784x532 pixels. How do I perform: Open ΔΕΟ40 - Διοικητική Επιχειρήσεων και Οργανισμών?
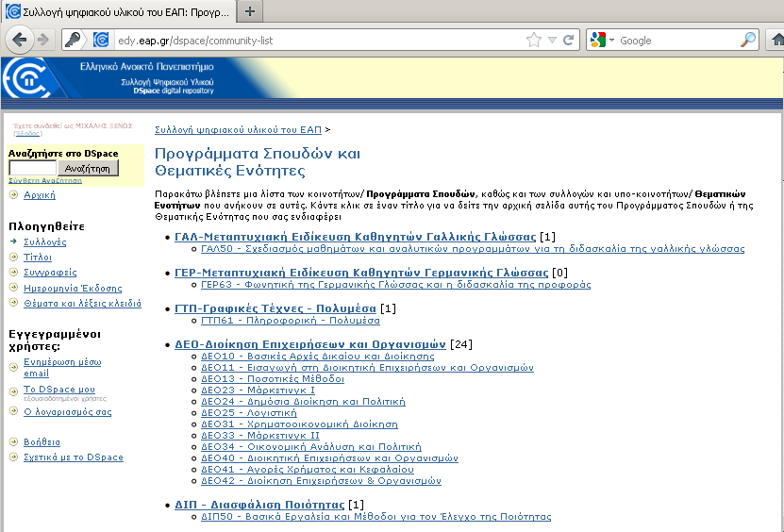click(329, 458)
